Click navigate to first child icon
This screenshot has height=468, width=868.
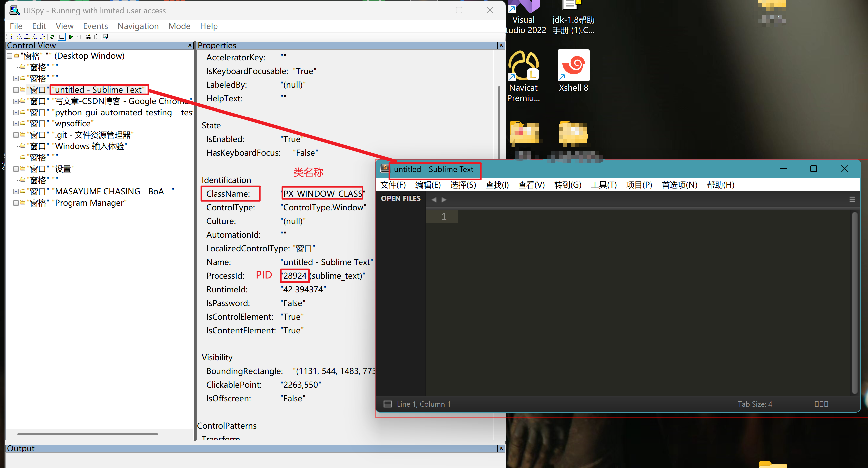(x=19, y=37)
